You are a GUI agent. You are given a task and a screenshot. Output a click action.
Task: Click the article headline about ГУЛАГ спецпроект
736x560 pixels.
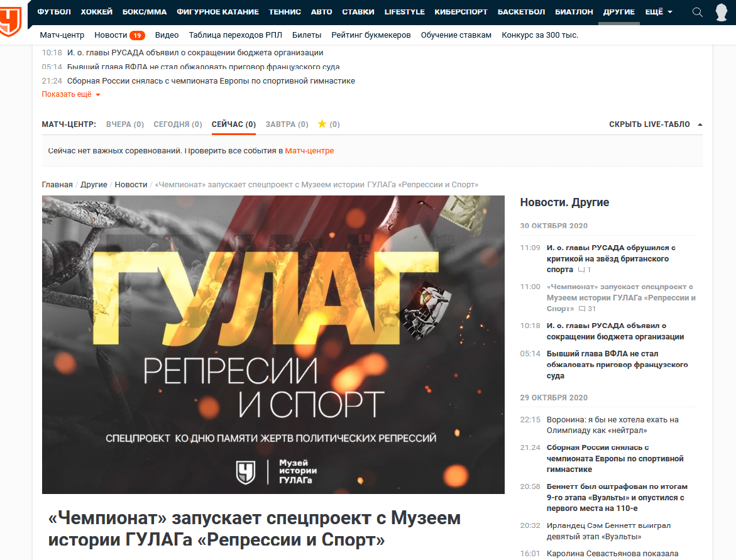[x=254, y=529]
